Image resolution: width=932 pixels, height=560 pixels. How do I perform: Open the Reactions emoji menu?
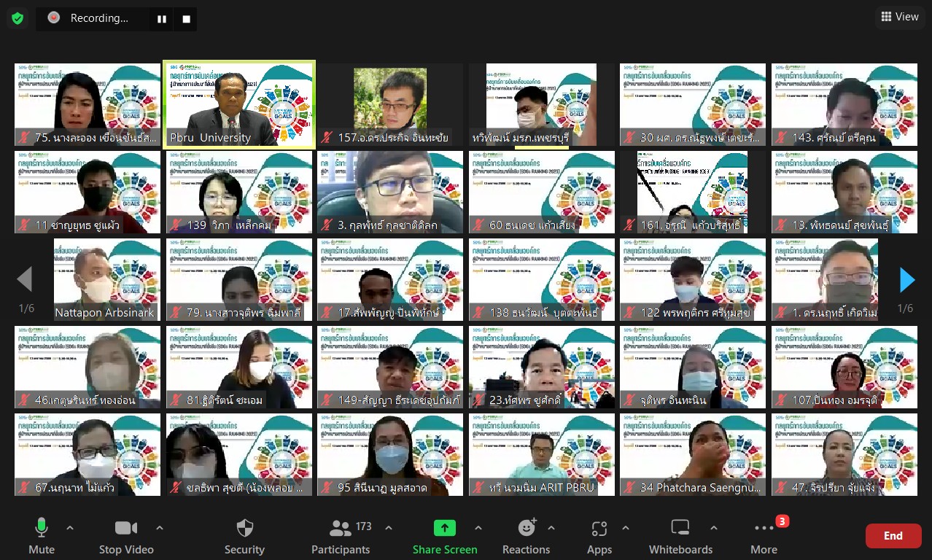(526, 535)
